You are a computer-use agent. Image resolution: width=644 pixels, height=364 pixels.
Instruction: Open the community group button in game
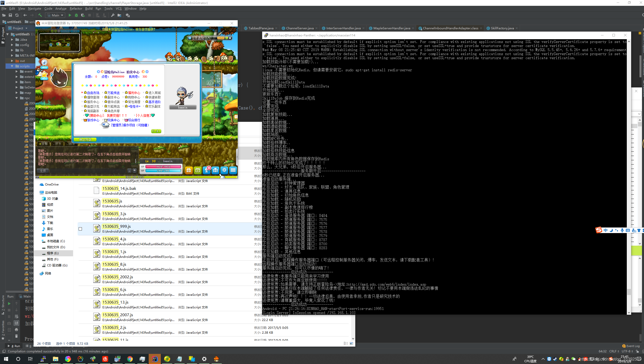215,170
